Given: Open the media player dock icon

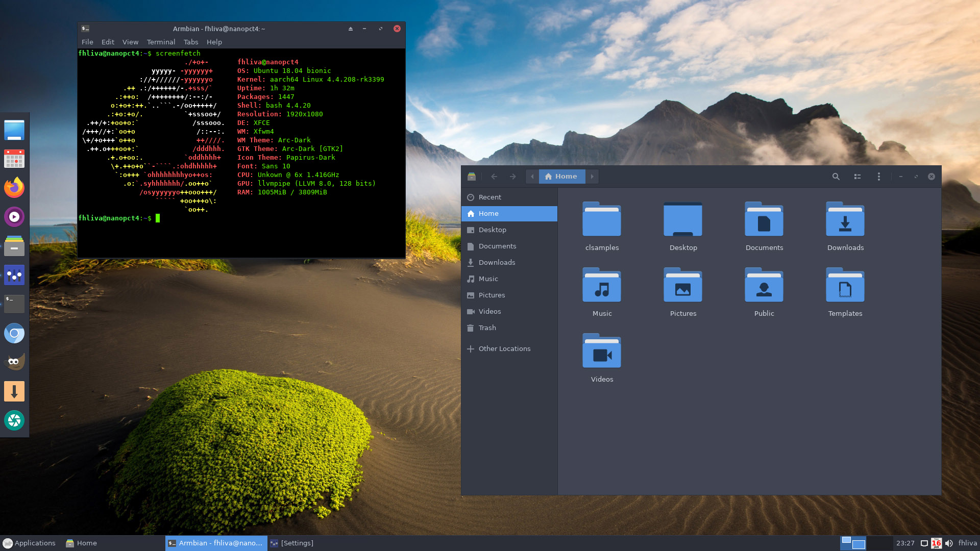Looking at the screenshot, I should click(x=14, y=217).
